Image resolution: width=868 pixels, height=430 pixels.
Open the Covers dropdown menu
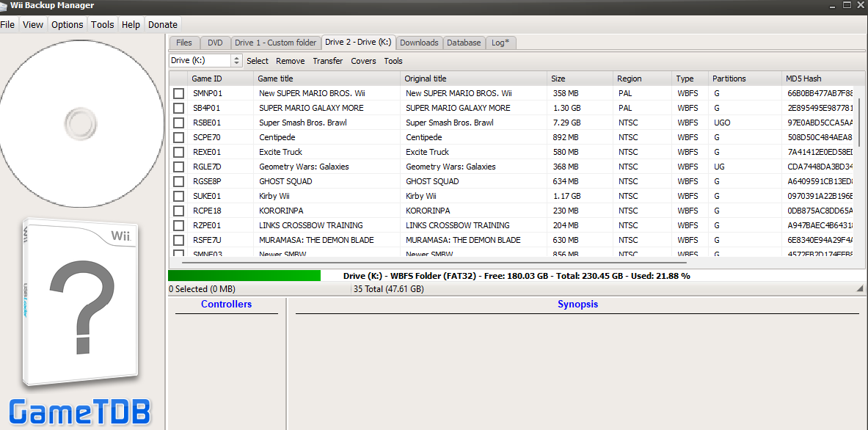tap(363, 61)
